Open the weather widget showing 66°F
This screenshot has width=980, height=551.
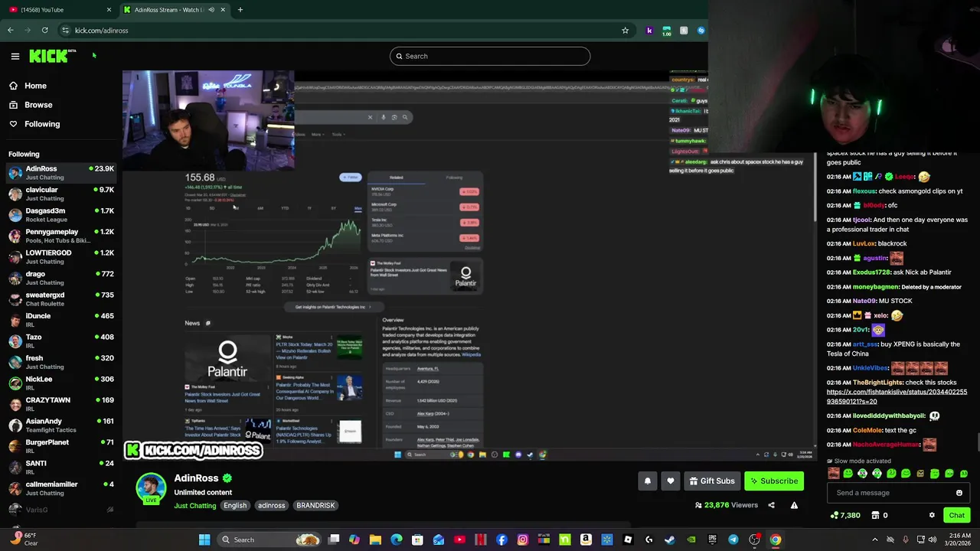pyautogui.click(x=23, y=540)
